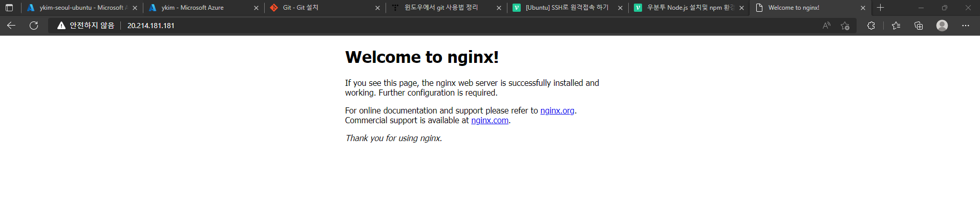Click the Thank you for using nginx text
The height and width of the screenshot is (205, 980).
pyautogui.click(x=393, y=138)
